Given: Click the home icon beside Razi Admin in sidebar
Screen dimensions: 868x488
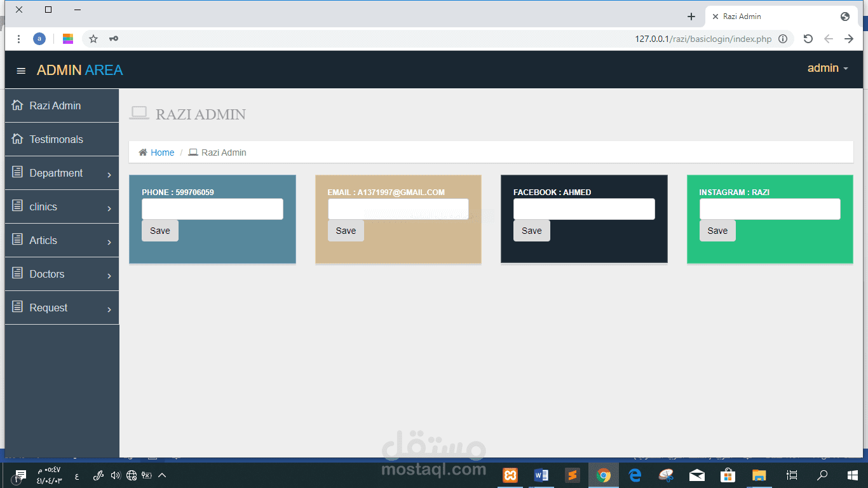Looking at the screenshot, I should click(x=18, y=105).
